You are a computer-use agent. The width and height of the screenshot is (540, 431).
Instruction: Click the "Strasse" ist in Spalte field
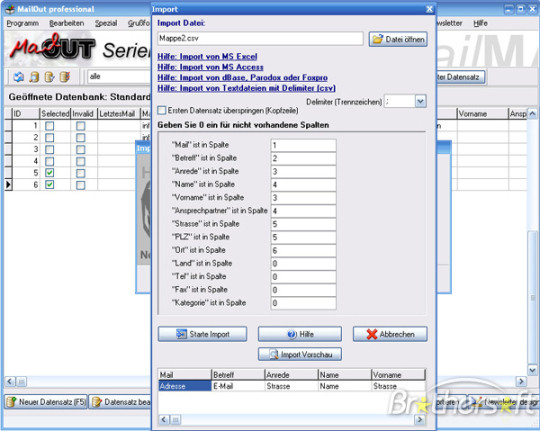[303, 224]
